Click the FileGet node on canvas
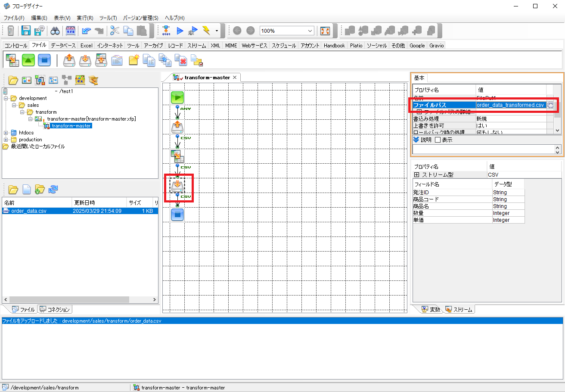This screenshot has width=565, height=392. pyautogui.click(x=177, y=127)
